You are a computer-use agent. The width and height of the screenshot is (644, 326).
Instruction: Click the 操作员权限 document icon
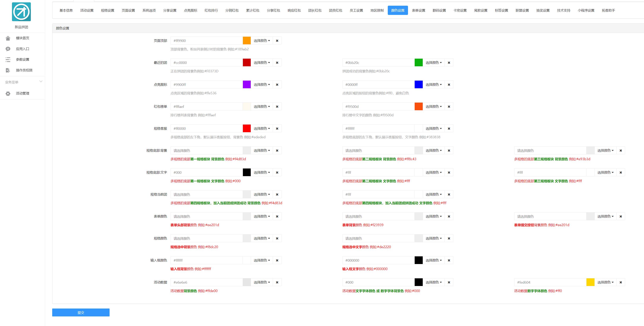(x=8, y=70)
